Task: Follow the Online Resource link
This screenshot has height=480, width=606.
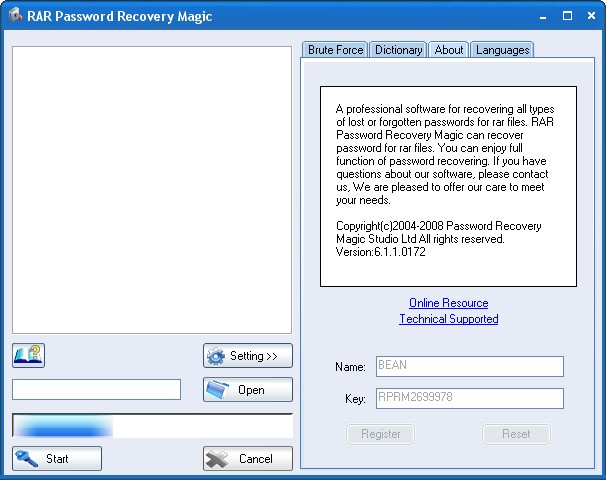Action: click(448, 303)
